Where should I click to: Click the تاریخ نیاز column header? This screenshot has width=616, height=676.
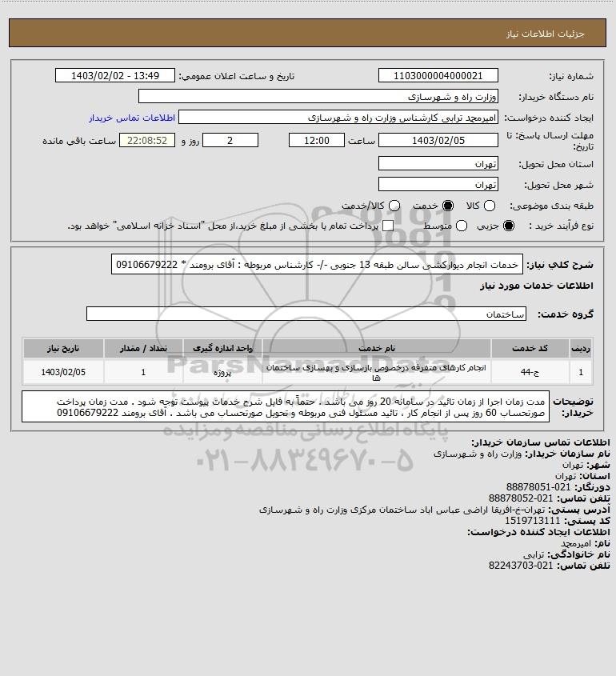pyautogui.click(x=63, y=348)
